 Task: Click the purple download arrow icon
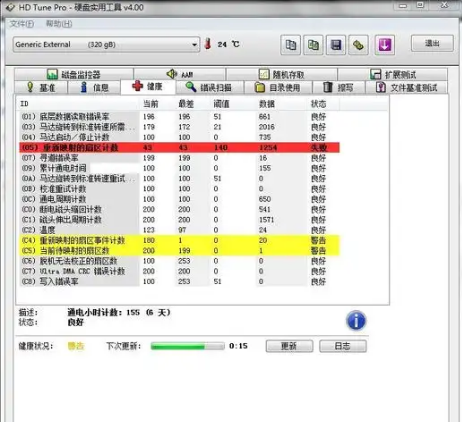point(385,45)
